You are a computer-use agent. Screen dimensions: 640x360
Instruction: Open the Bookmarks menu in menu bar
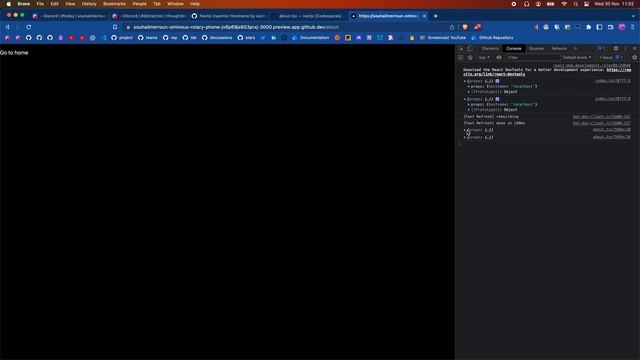(114, 4)
